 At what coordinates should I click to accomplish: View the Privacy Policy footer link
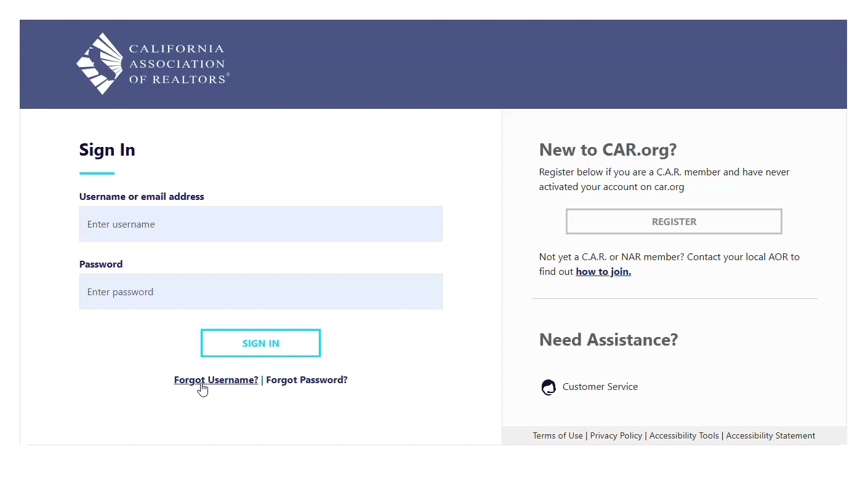[x=616, y=436]
